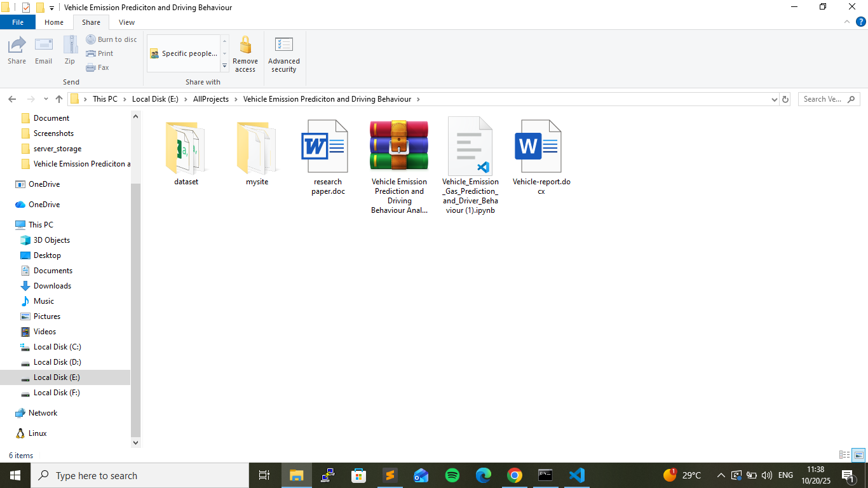The width and height of the screenshot is (868, 488).
Task: Select the WinRAR archive file
Action: tap(399, 166)
